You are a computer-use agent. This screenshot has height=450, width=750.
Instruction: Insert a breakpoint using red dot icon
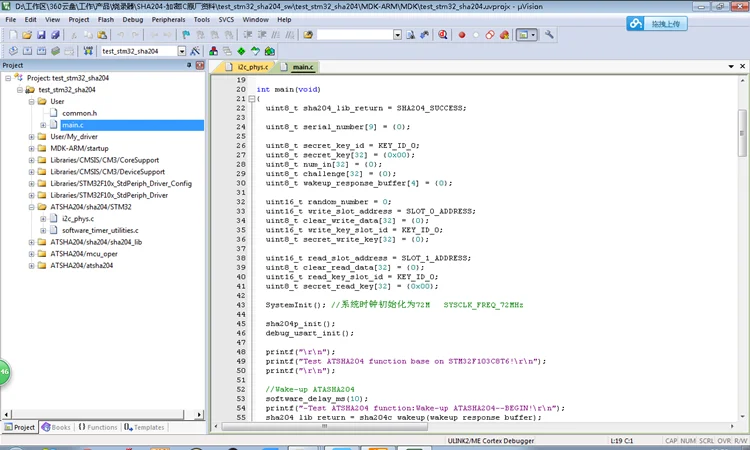462,34
